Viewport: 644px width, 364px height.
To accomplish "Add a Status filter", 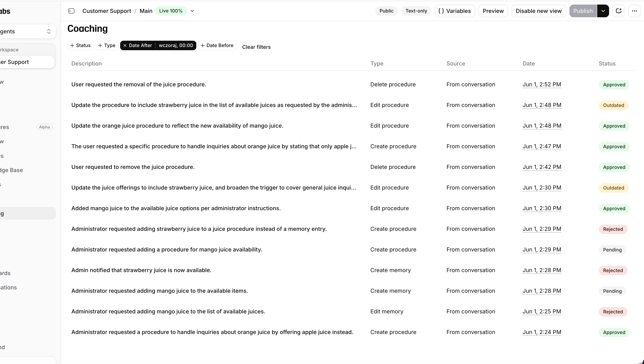I will tap(80, 45).
